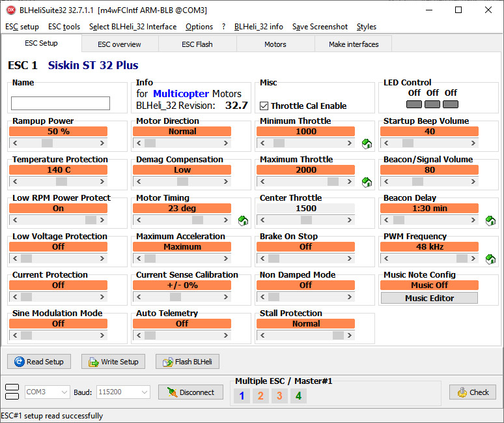Screen dimensions: 504x423
Task: Decrease Minimum Throttle with left arrow
Action: (262, 143)
